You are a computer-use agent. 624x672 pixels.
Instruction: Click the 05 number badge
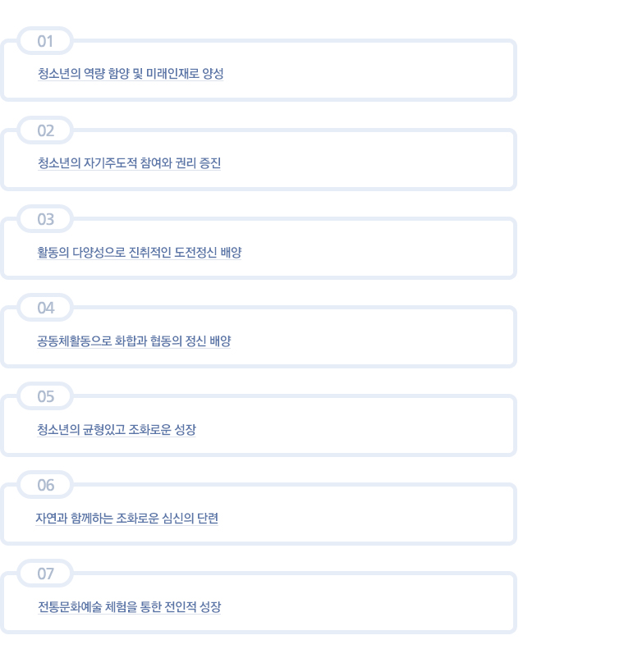coord(45,396)
